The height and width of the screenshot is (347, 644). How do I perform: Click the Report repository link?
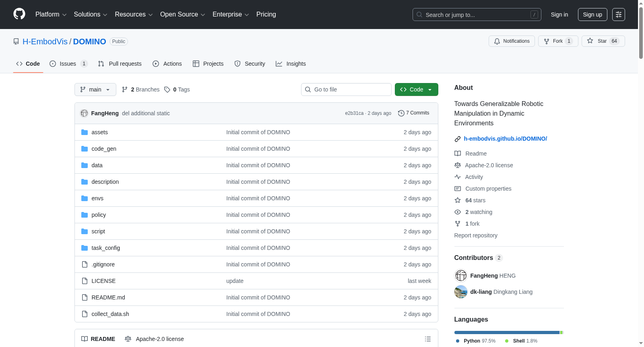click(x=476, y=235)
